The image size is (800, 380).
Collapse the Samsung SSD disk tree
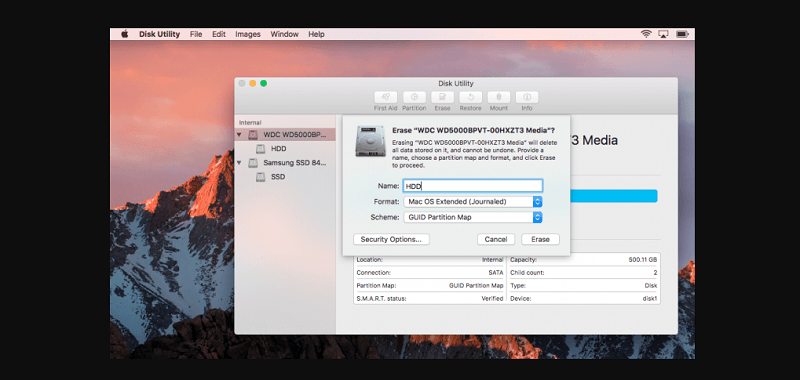[x=239, y=163]
